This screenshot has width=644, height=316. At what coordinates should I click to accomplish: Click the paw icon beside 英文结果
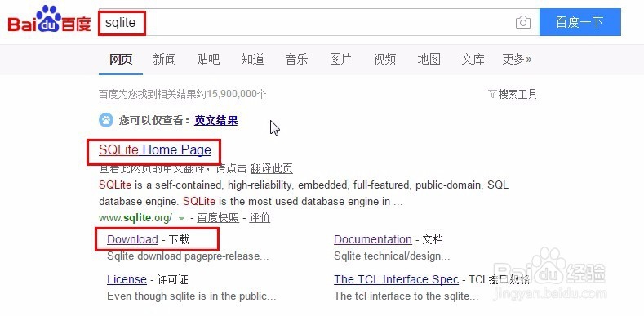[106, 120]
